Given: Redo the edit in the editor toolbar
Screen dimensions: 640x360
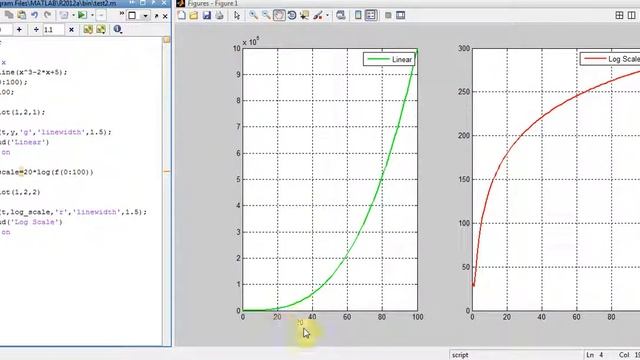Looking at the screenshot, I should 48,16.
